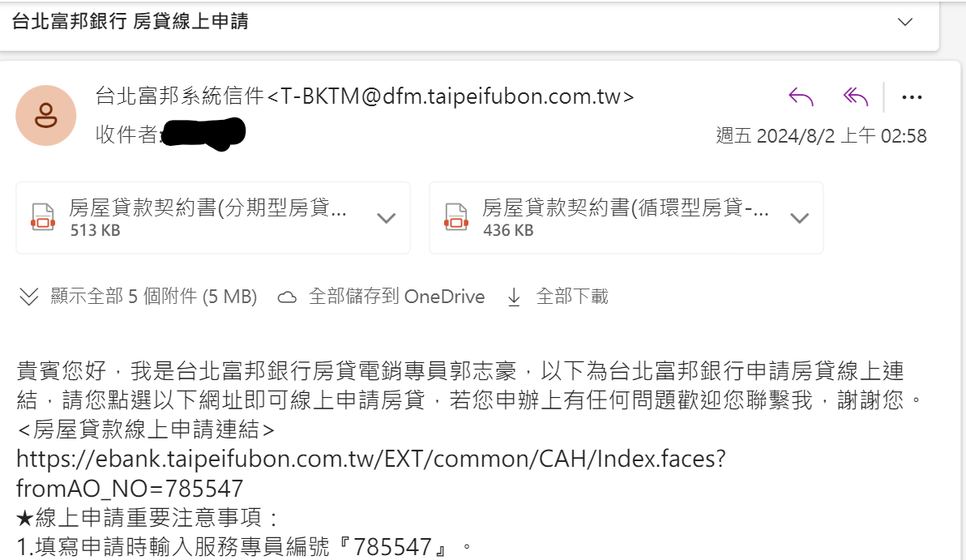Click the Reply all double-arrow icon
This screenshot has width=966, height=560.
coord(856,96)
